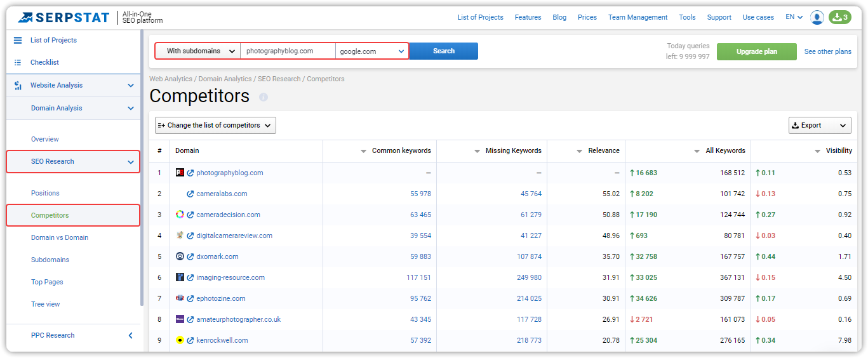
Task: Open Change the list of competitors dropdown
Action: [x=215, y=125]
